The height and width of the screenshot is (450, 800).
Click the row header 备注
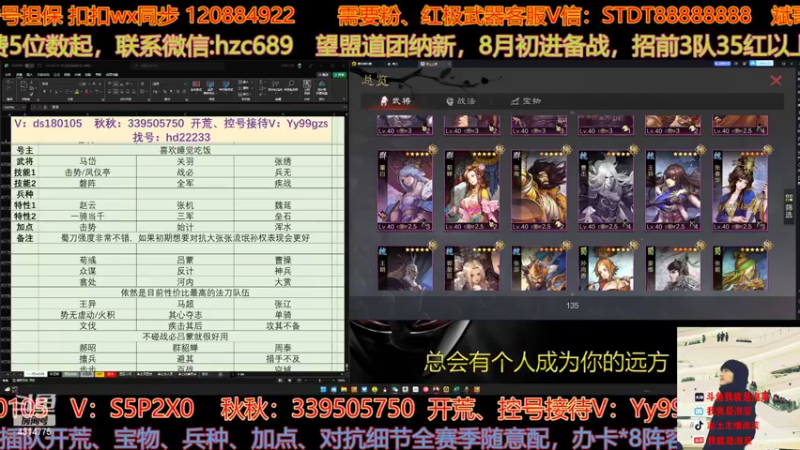tap(24, 238)
